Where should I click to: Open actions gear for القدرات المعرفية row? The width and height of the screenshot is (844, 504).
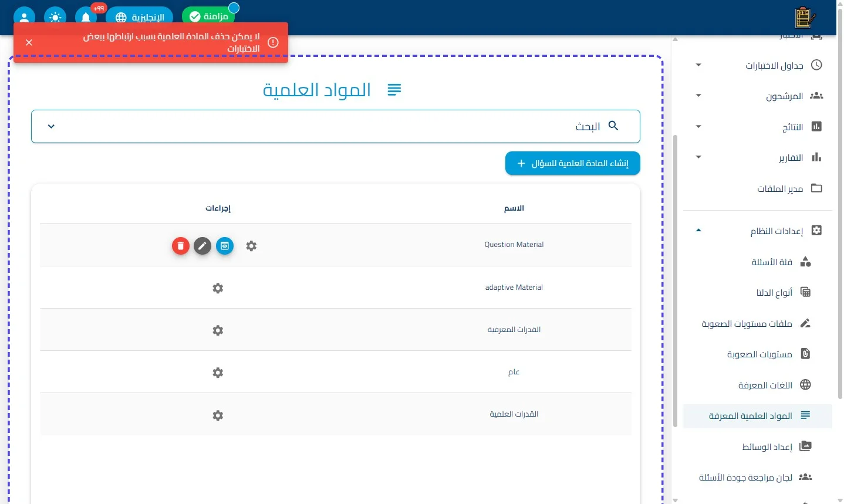(218, 330)
